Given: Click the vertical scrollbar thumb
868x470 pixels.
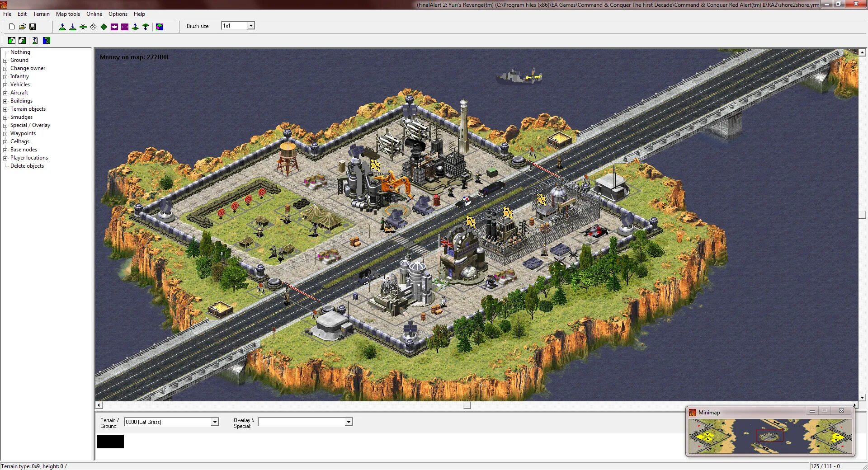Looking at the screenshot, I should [863, 215].
